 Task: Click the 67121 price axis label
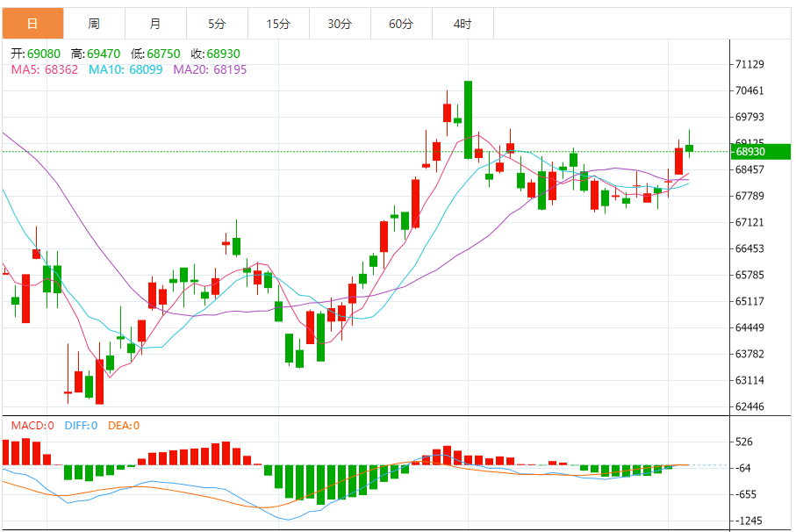749,222
